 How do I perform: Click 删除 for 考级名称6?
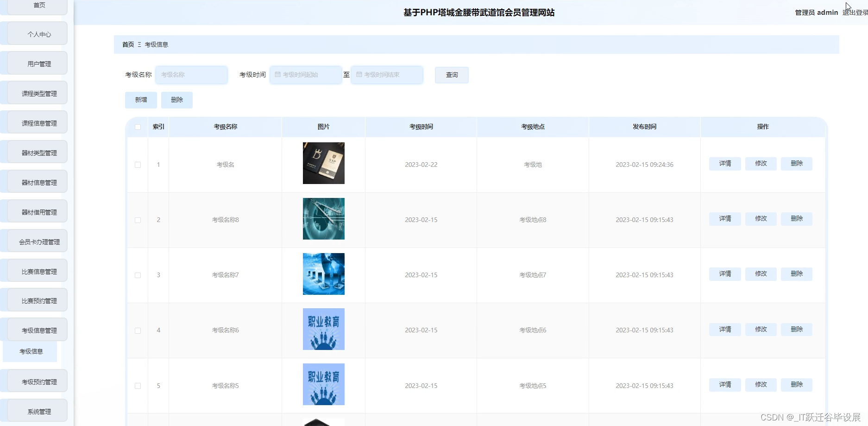click(x=797, y=330)
